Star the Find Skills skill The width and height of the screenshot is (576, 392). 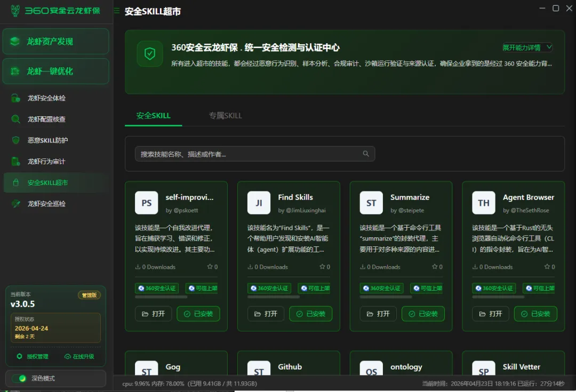[322, 267]
